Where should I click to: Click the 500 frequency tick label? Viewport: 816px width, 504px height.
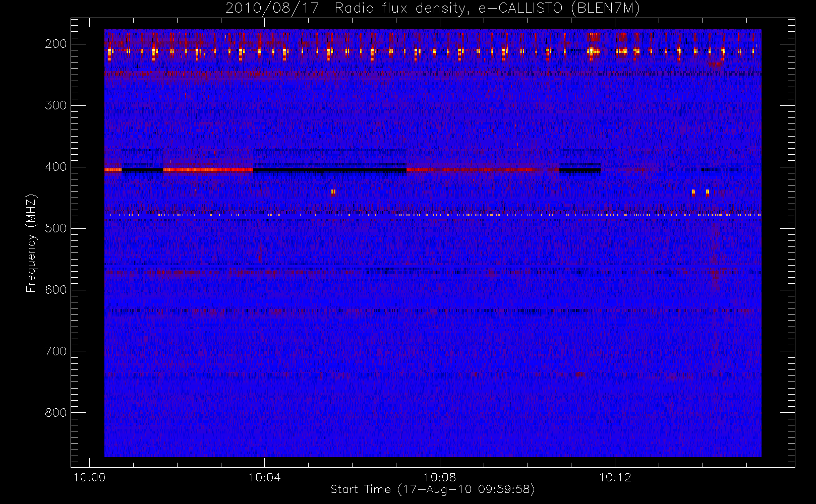coord(55,228)
